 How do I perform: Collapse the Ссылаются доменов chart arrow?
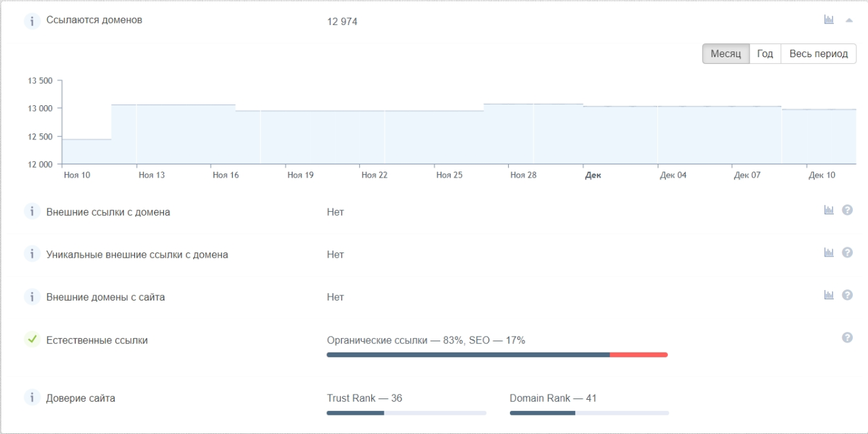pos(849,20)
